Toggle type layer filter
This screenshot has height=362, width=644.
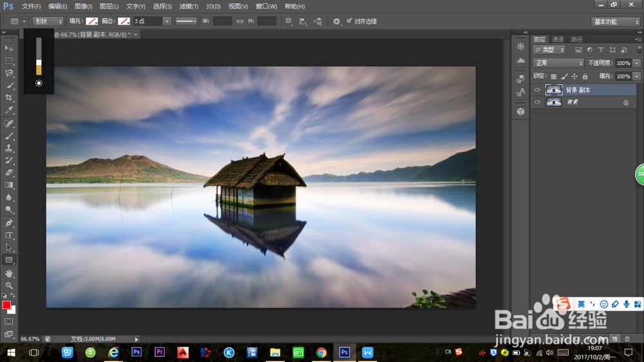[x=601, y=50]
